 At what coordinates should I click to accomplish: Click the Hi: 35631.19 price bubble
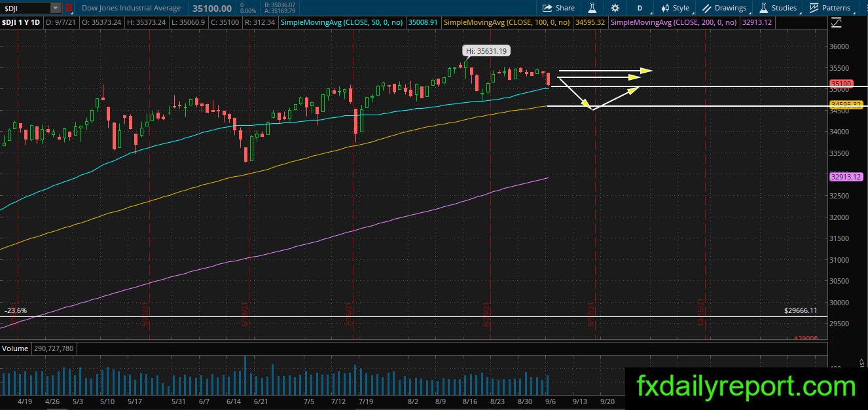pyautogui.click(x=485, y=50)
